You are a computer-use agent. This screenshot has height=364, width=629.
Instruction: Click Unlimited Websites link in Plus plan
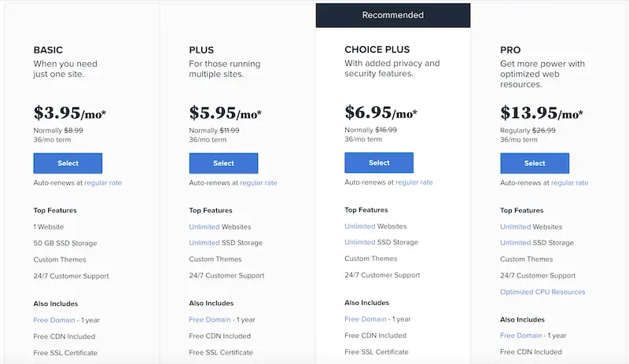pyautogui.click(x=204, y=227)
